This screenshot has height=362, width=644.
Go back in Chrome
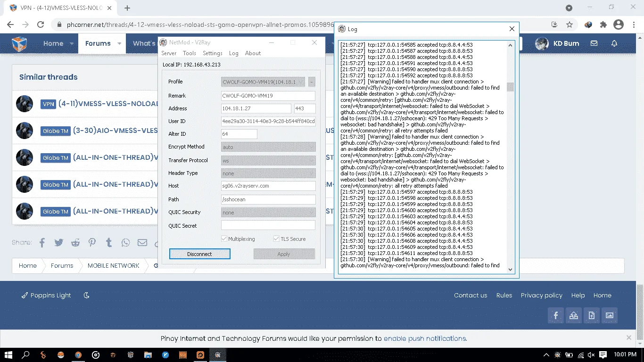[10, 25]
